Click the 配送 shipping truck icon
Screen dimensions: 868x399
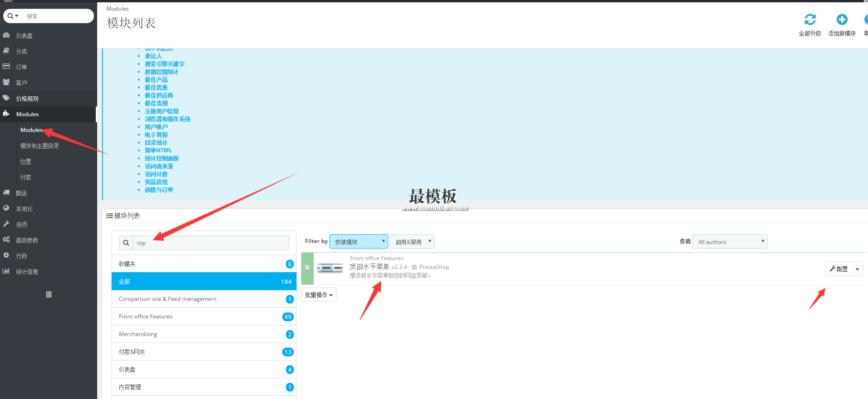(x=6, y=193)
